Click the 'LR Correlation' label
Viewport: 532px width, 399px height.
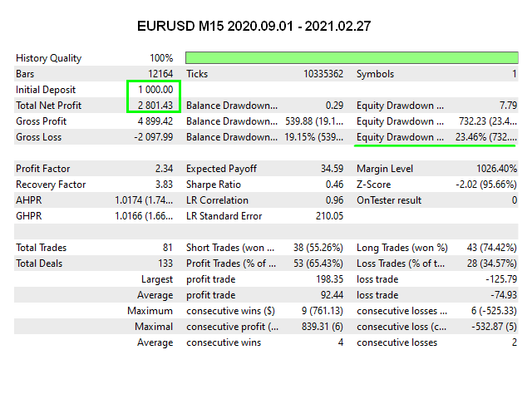coord(217,200)
